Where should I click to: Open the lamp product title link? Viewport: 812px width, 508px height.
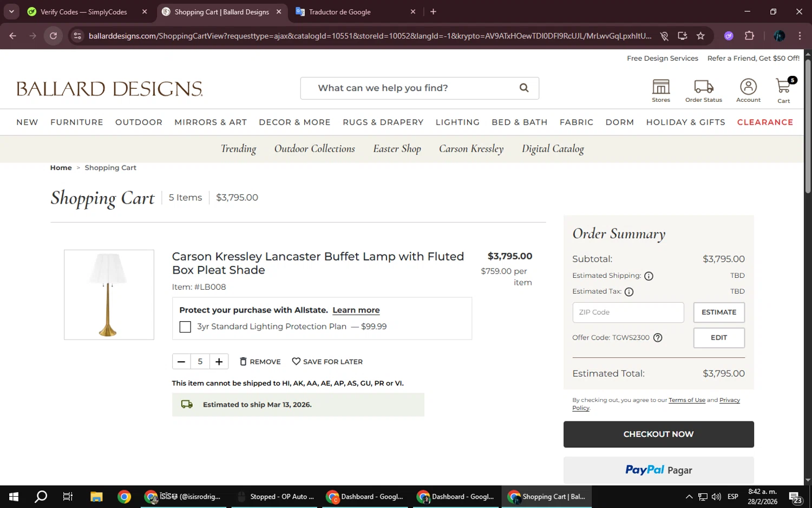(x=318, y=263)
